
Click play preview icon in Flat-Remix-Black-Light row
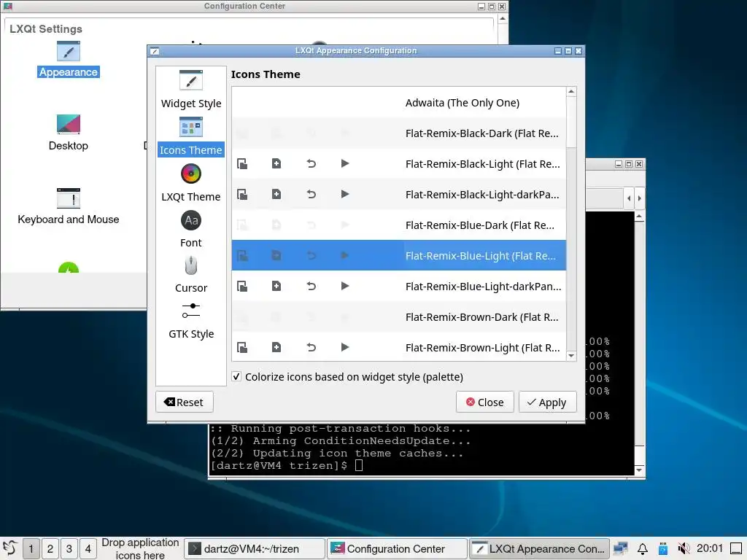(345, 164)
